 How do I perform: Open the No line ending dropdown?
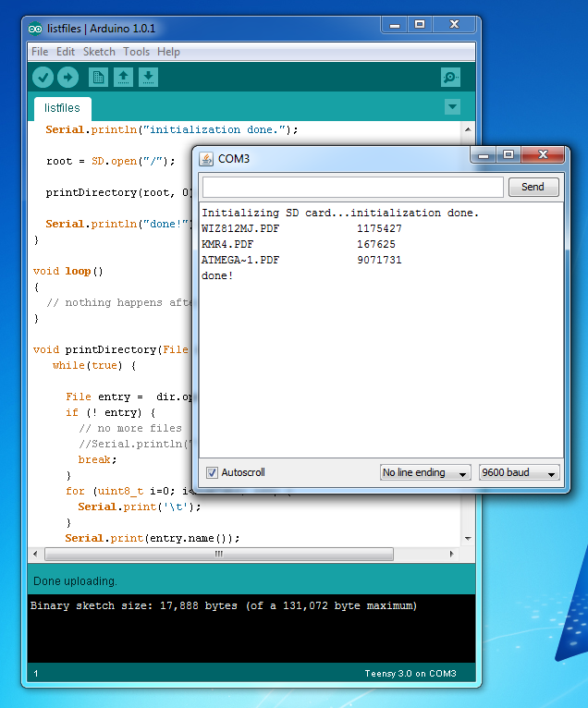tap(425, 472)
